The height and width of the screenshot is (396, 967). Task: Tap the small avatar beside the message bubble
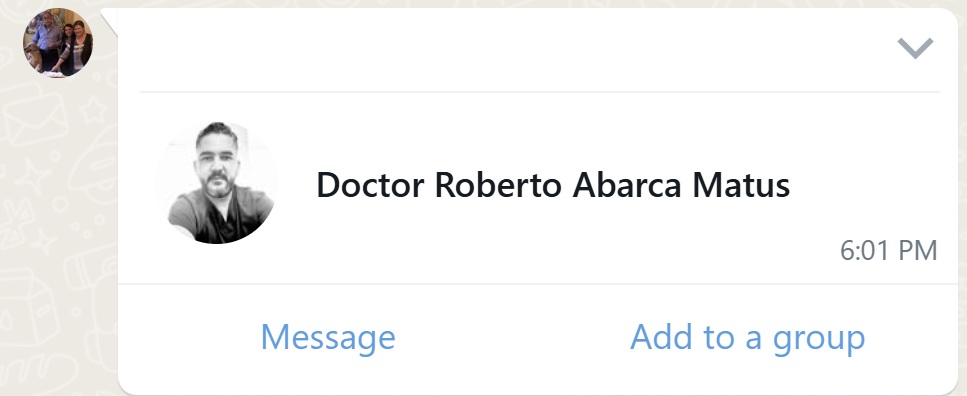tap(58, 43)
